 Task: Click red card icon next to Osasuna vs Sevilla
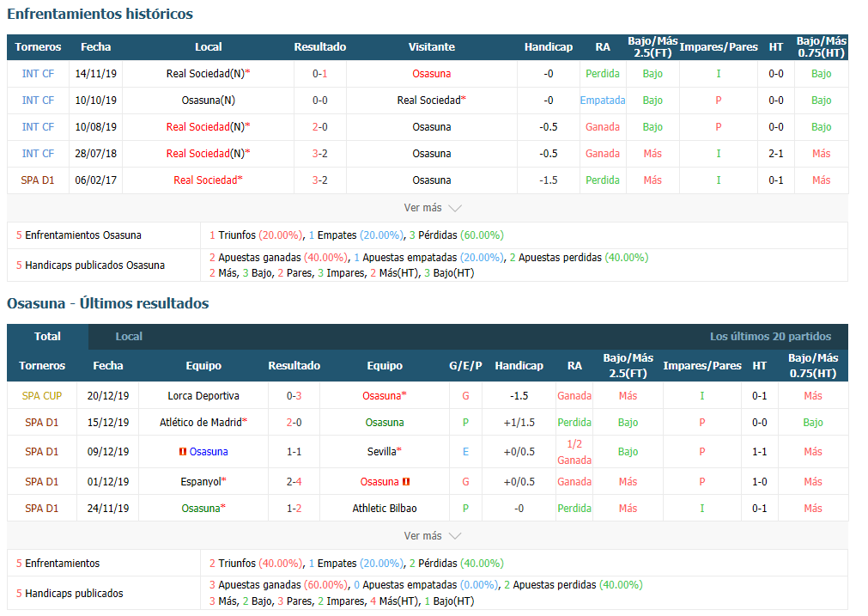183,451
